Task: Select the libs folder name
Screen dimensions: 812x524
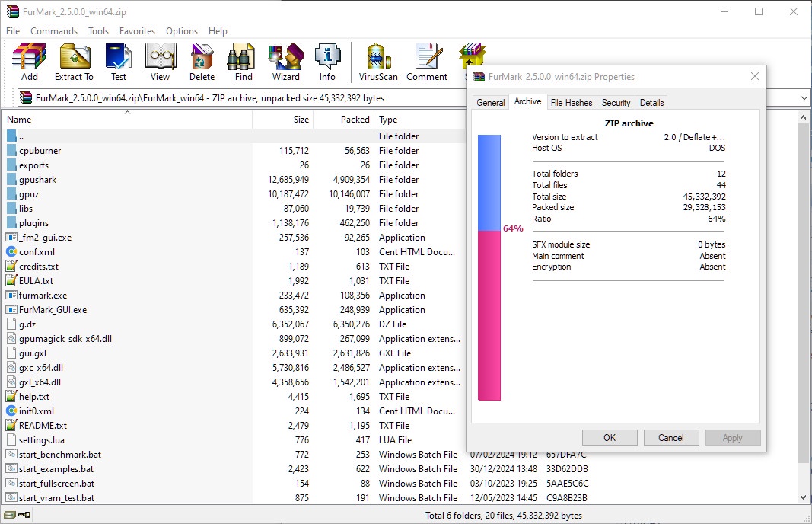Action: click(x=26, y=209)
